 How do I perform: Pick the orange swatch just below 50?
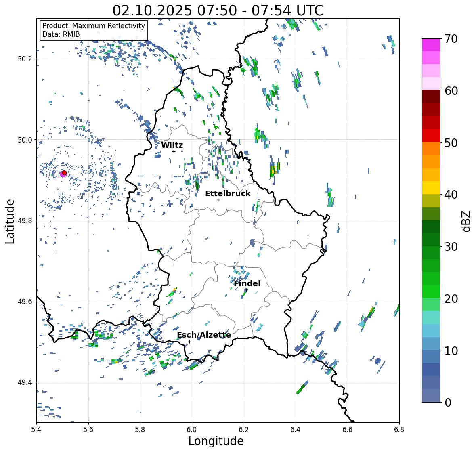[431, 149]
